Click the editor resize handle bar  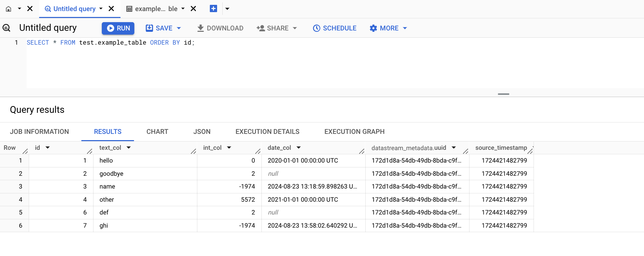pyautogui.click(x=503, y=94)
